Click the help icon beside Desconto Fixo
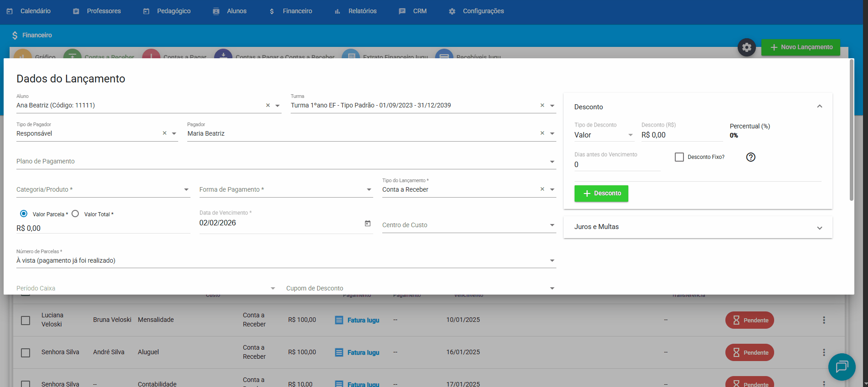Image resolution: width=868 pixels, height=387 pixels. (x=750, y=157)
